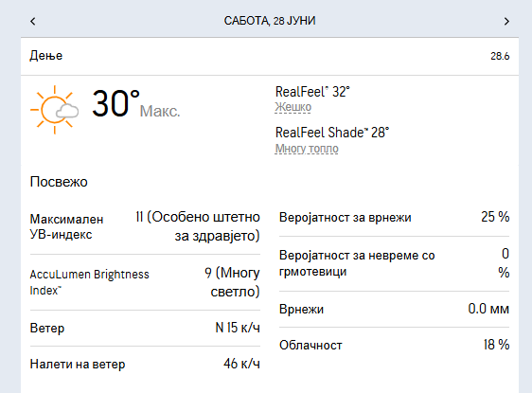Click the Врнежи 0.0 мм row
This screenshot has height=393, width=532.
(394, 309)
